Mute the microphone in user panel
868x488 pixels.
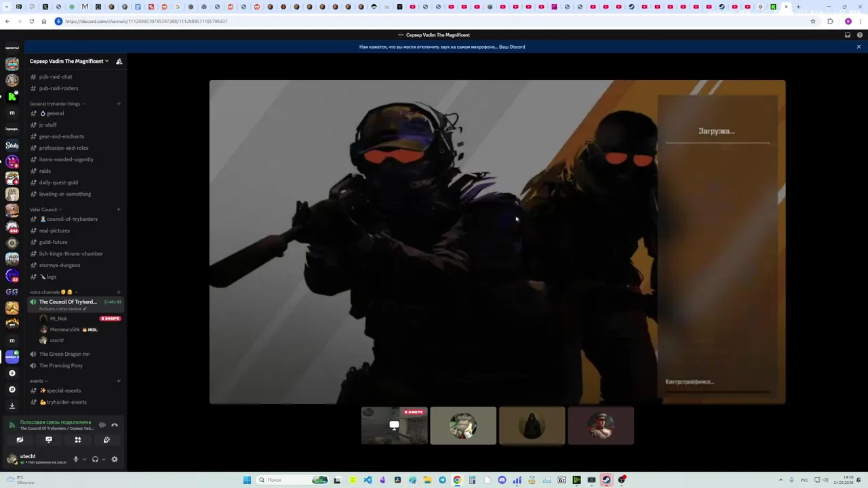click(x=76, y=459)
